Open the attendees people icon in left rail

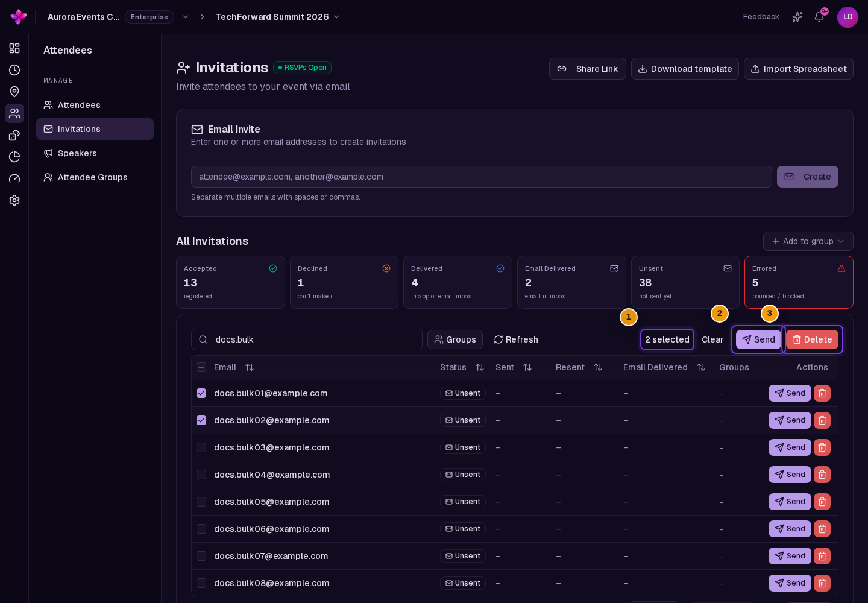pyautogui.click(x=14, y=113)
